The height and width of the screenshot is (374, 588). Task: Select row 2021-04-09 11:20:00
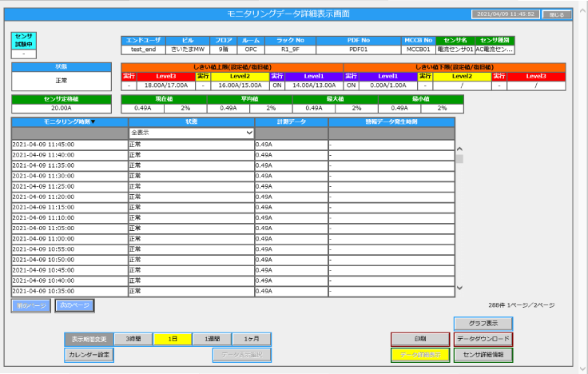(x=232, y=197)
